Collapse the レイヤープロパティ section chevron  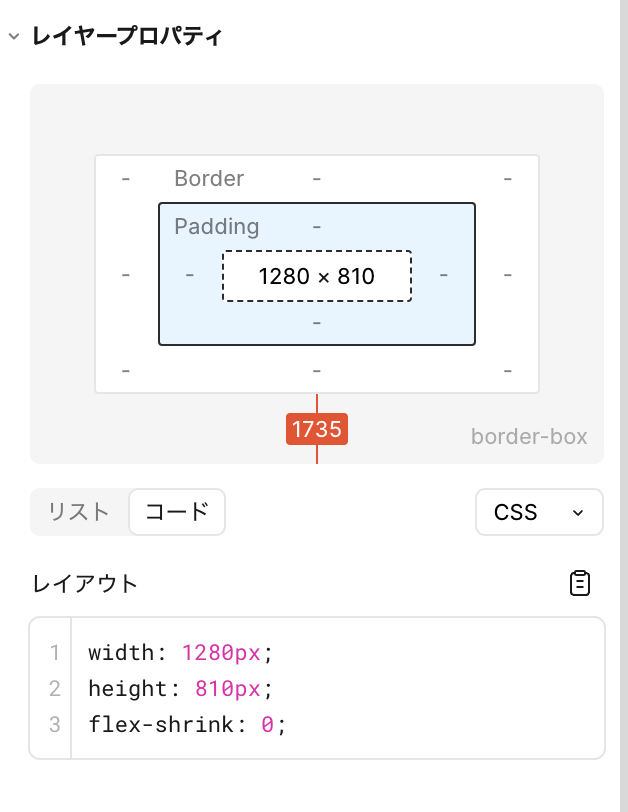(13, 36)
